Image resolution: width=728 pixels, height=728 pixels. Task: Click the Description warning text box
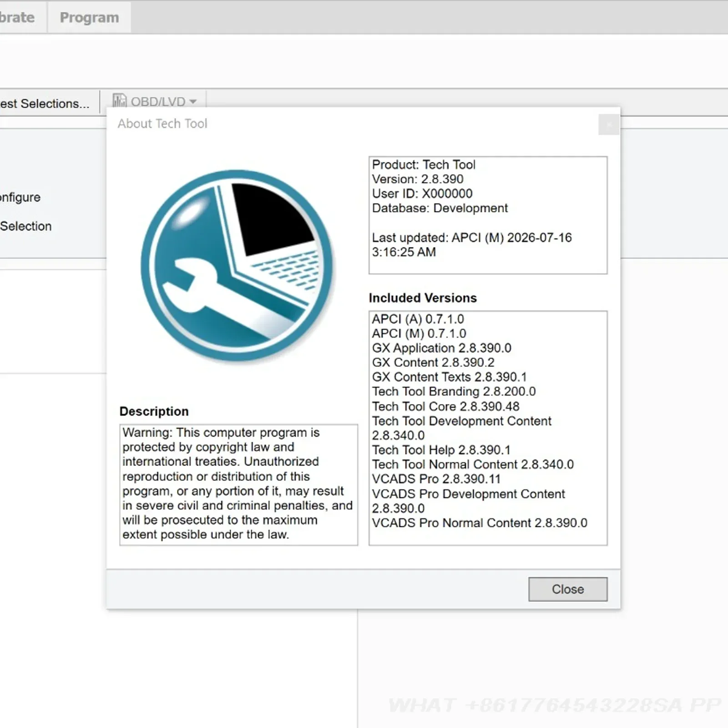238,485
